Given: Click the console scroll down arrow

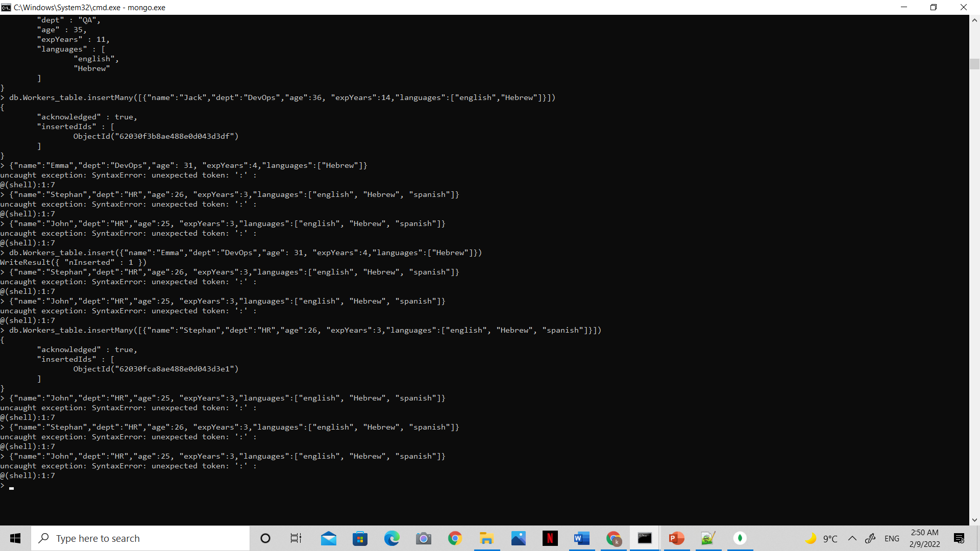Looking at the screenshot, I should tap(974, 520).
